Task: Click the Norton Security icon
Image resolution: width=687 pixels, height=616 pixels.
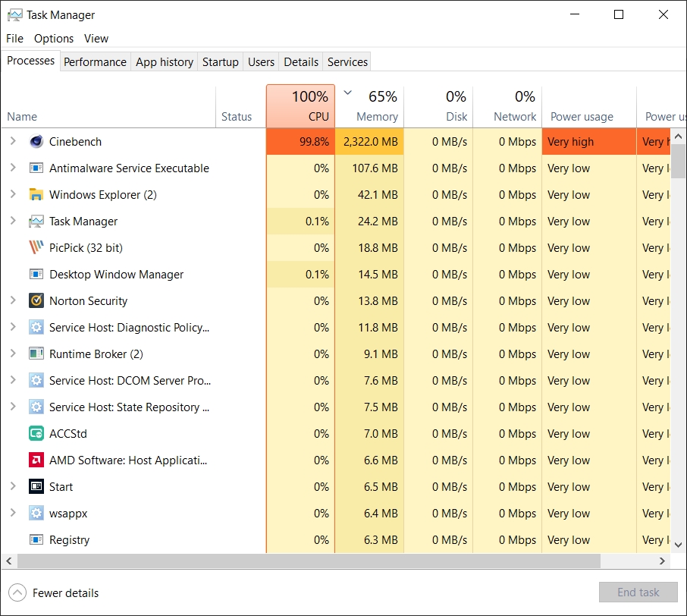Action: 36,300
